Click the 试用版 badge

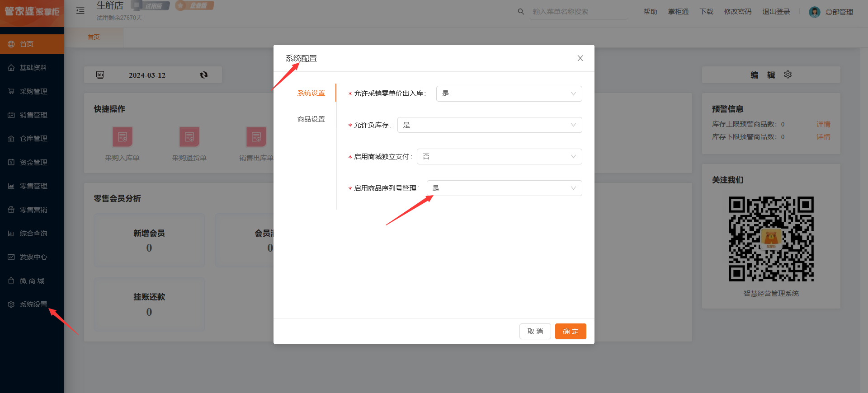tap(151, 6)
